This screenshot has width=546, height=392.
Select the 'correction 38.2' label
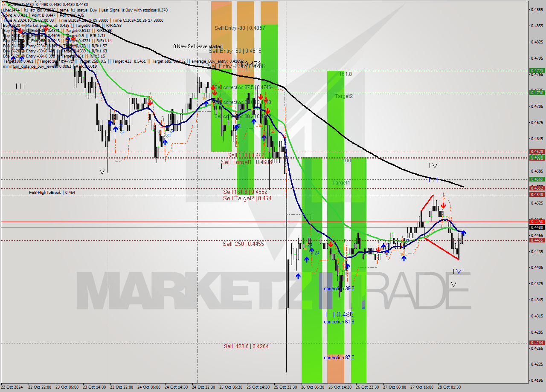(x=339, y=288)
